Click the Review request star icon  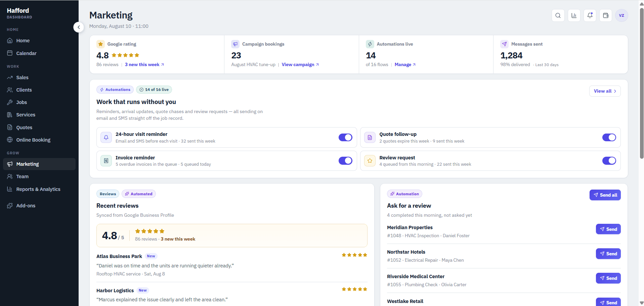(x=370, y=161)
